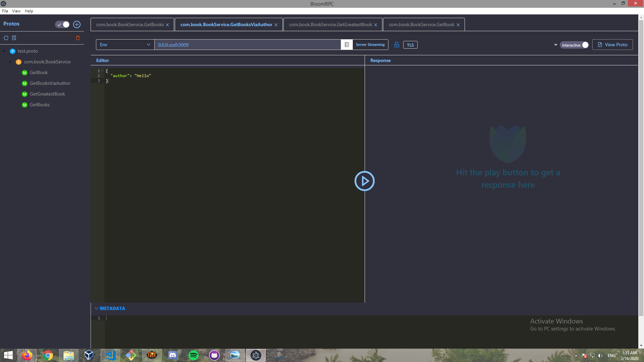Launch Spotify from the taskbar
The image size is (644, 362).
pos(194,355)
